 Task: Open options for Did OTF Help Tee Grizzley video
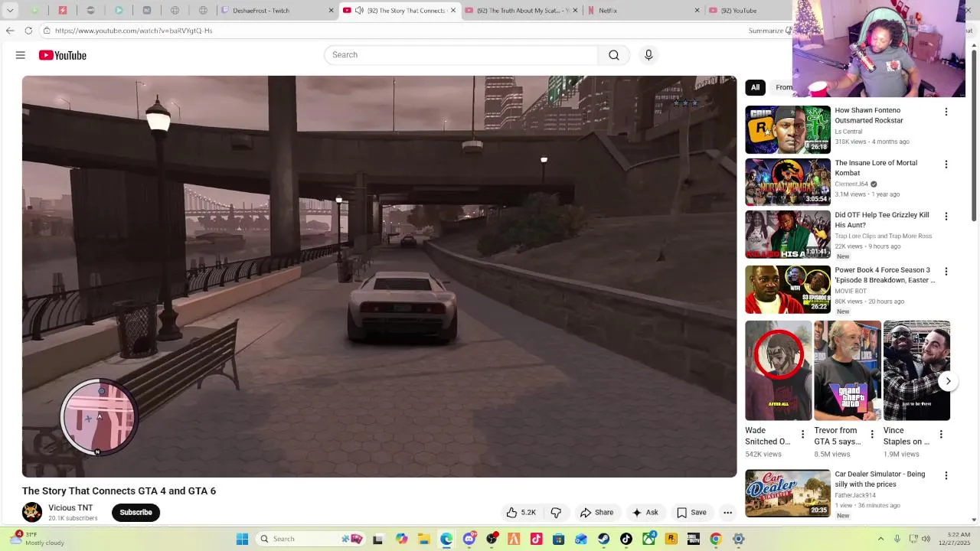click(x=946, y=217)
